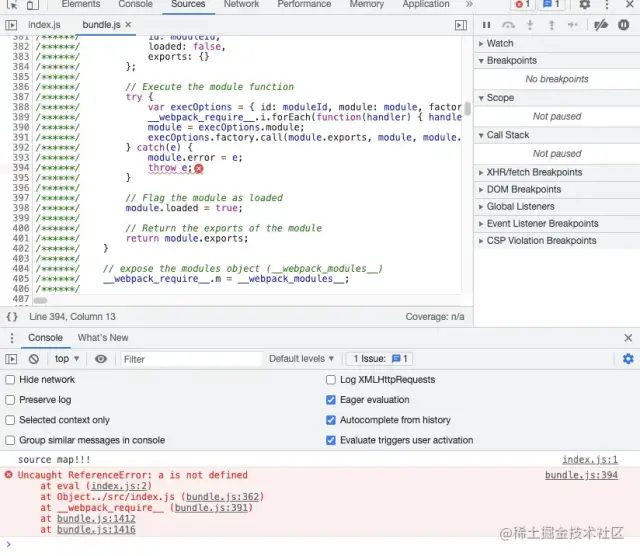640x556 pixels.
Task: Follow the bundle.js:391 stack link
Action: pyautogui.click(x=211, y=508)
